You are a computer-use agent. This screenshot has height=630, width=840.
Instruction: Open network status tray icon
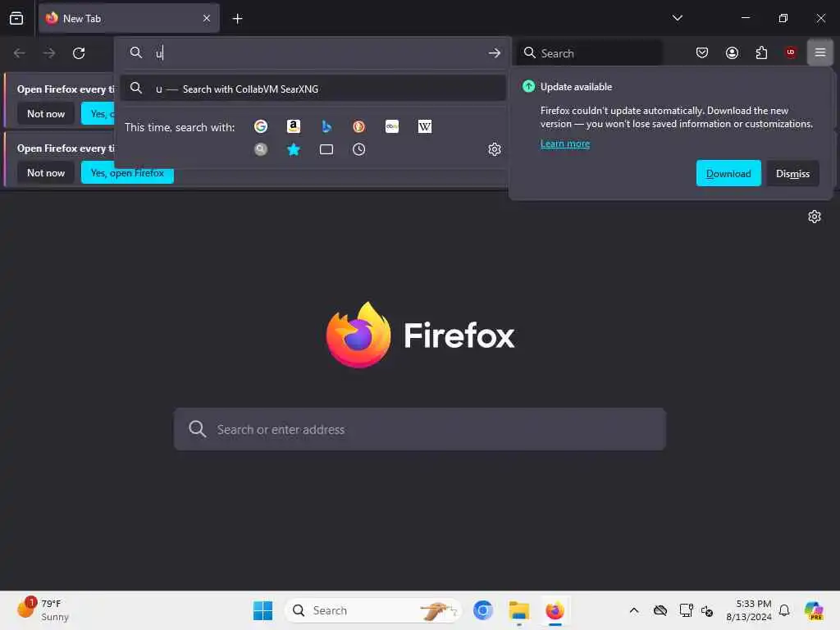pyautogui.click(x=686, y=610)
